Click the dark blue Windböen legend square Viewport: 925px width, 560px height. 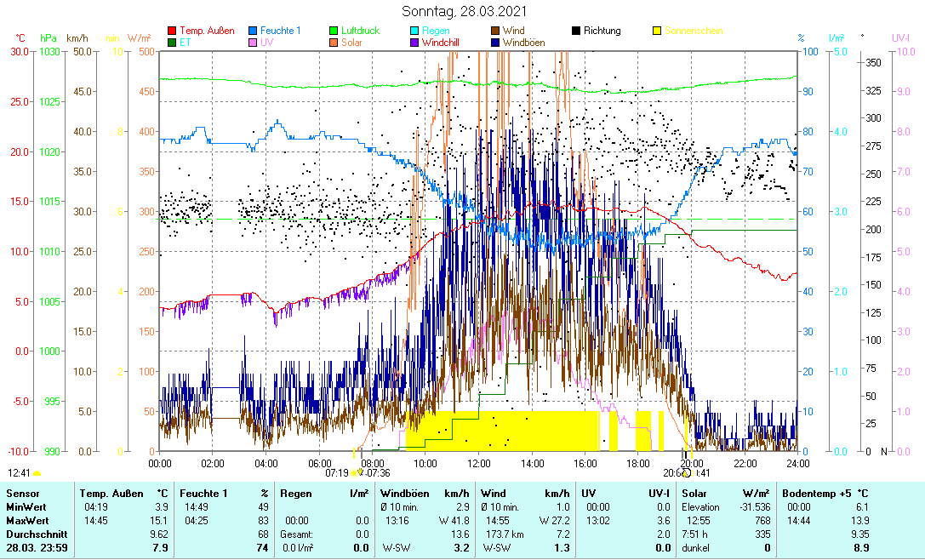(495, 42)
